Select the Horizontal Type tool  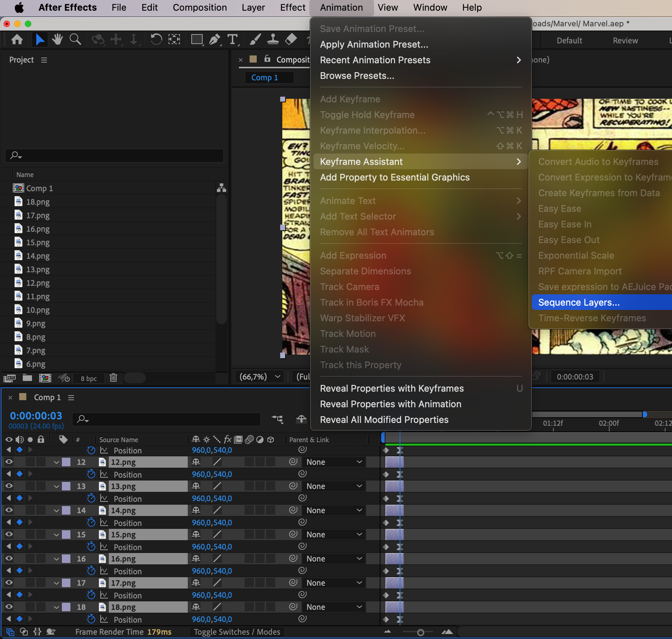coord(233,39)
